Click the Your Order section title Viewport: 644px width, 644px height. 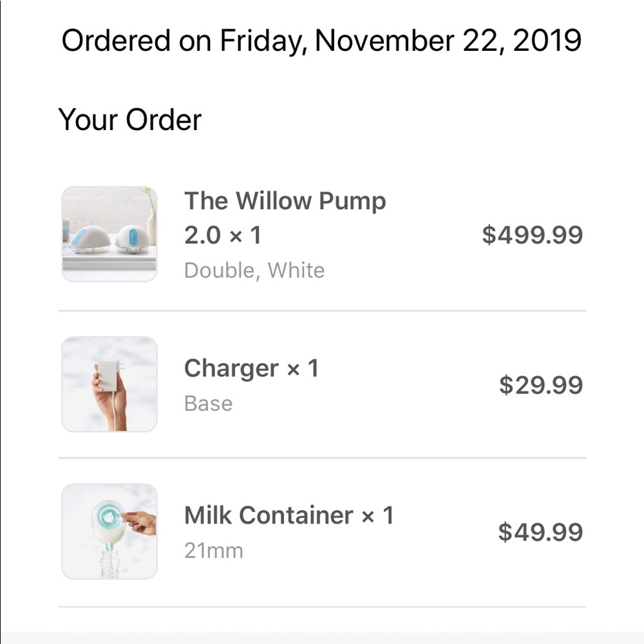[129, 119]
